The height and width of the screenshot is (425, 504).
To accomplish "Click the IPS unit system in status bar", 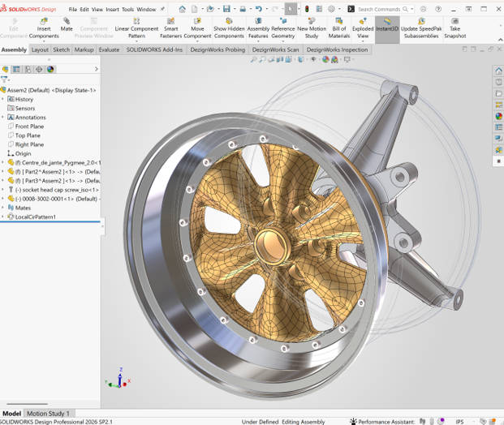I will click(459, 422).
